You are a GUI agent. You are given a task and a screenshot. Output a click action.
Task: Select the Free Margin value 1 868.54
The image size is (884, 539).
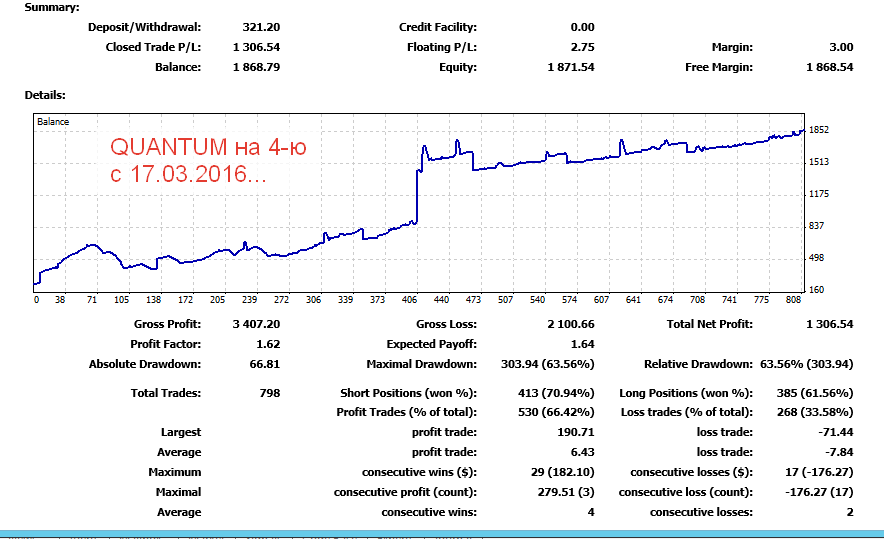(830, 67)
